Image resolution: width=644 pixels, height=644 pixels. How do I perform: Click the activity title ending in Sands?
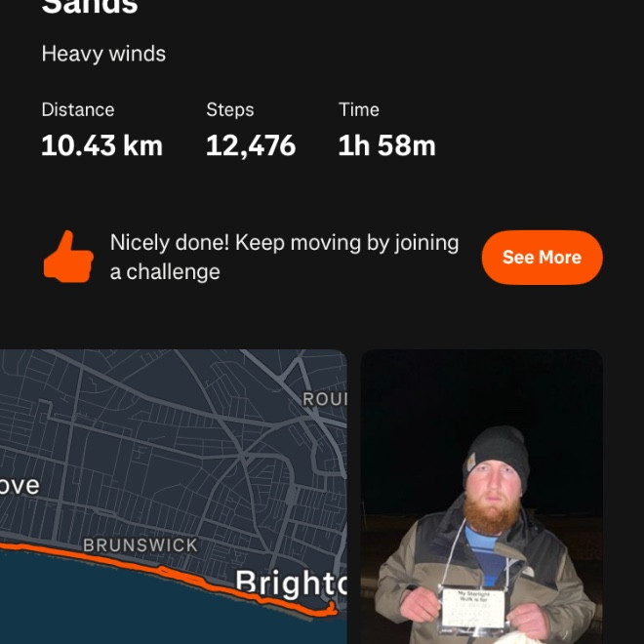[x=90, y=7]
